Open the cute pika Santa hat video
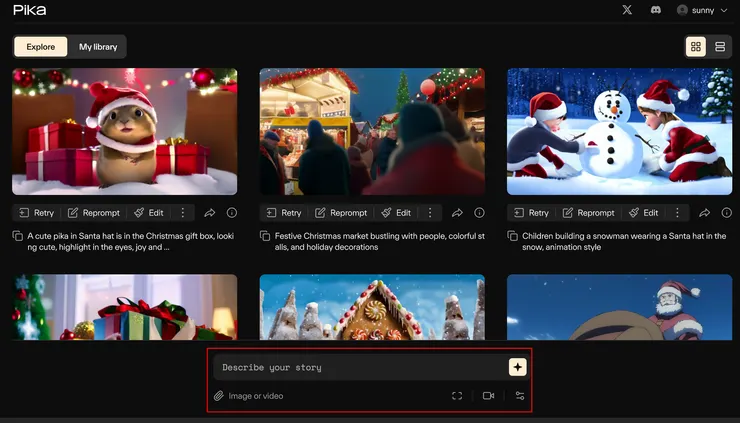The image size is (740, 423). pyautogui.click(x=125, y=132)
